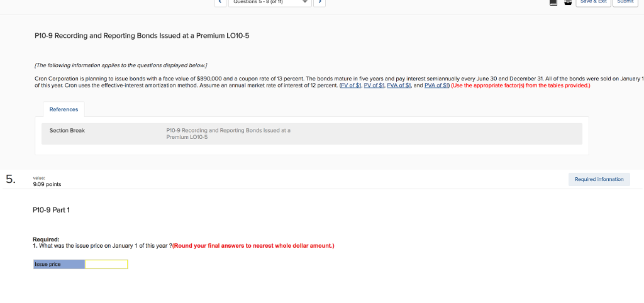Select the References tab
The height and width of the screenshot is (303, 644).
coord(64,109)
